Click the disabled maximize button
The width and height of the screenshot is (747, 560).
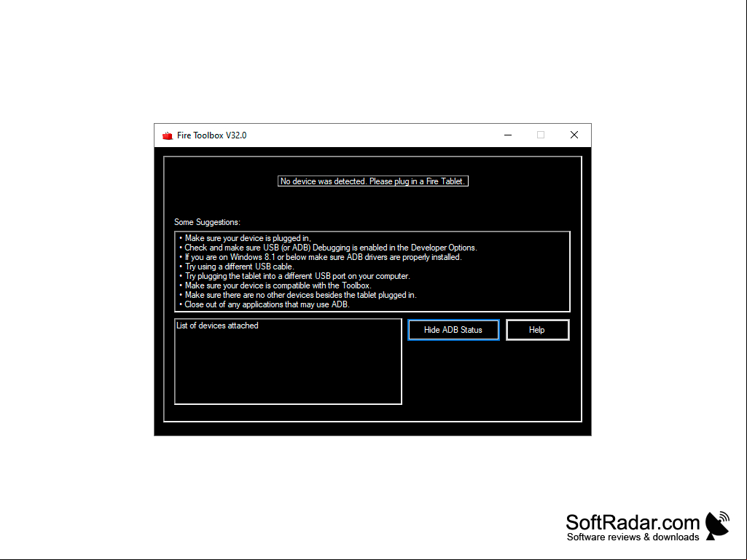[541, 135]
